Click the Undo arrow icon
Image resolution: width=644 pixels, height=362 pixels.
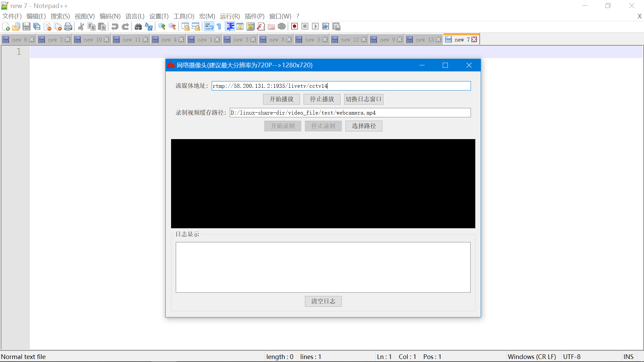[115, 26]
